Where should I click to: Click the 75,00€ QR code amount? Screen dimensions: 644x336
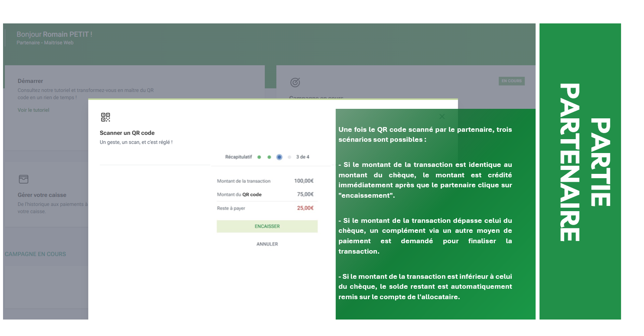click(x=305, y=194)
